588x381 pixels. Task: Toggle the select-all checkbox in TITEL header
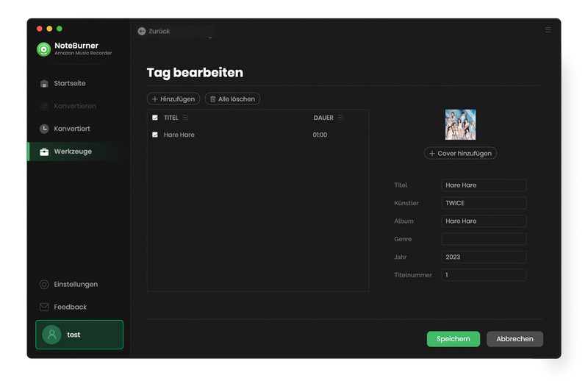pos(155,118)
